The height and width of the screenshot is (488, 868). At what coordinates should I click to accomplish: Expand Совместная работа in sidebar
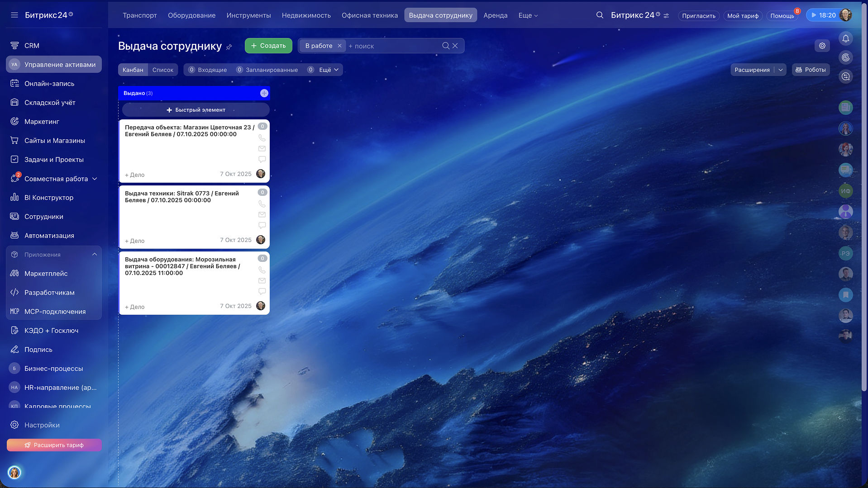point(95,179)
